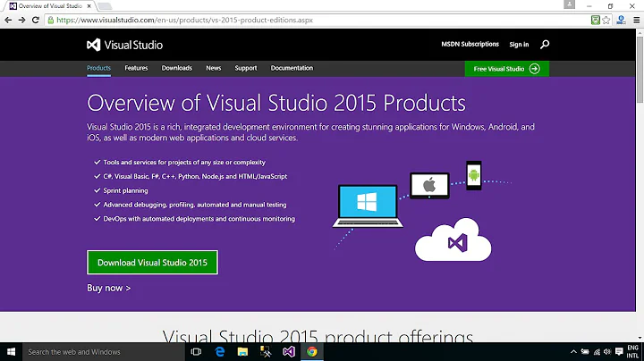The width and height of the screenshot is (644, 361).
Task: Open the Documentation navigation item
Action: [292, 68]
